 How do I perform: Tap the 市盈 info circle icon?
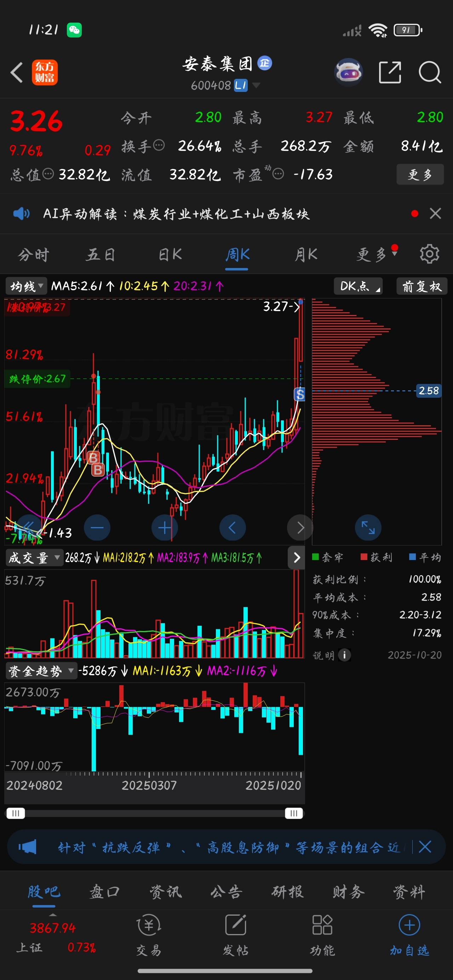pyautogui.click(x=278, y=174)
